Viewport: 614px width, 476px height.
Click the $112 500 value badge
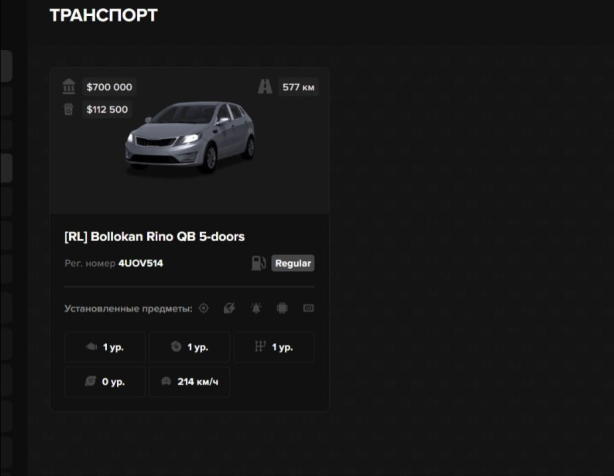107,109
